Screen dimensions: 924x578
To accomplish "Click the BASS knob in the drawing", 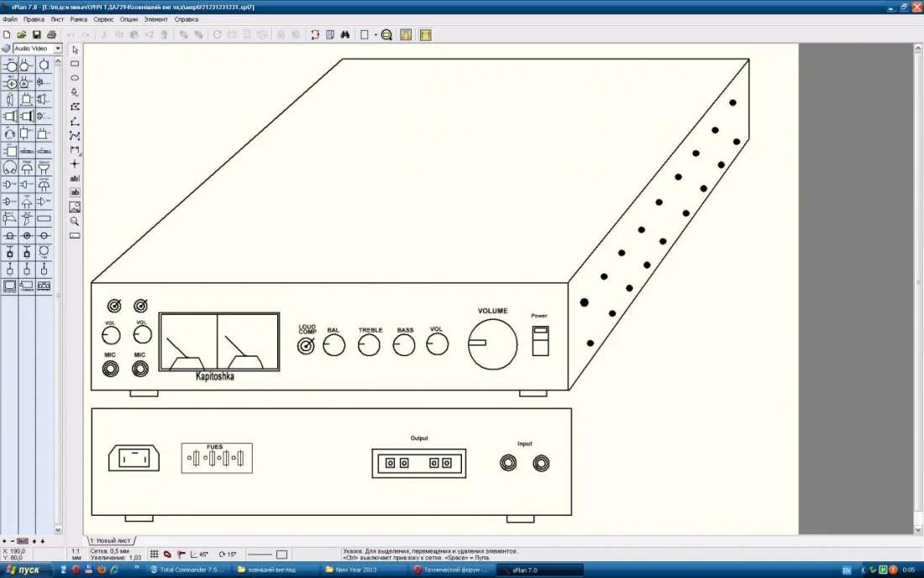I will [x=404, y=345].
